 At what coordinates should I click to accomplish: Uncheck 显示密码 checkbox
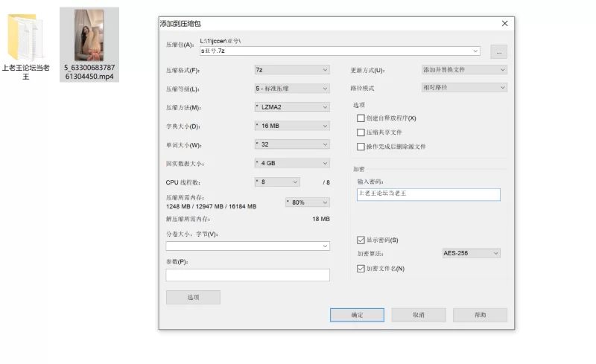361,240
